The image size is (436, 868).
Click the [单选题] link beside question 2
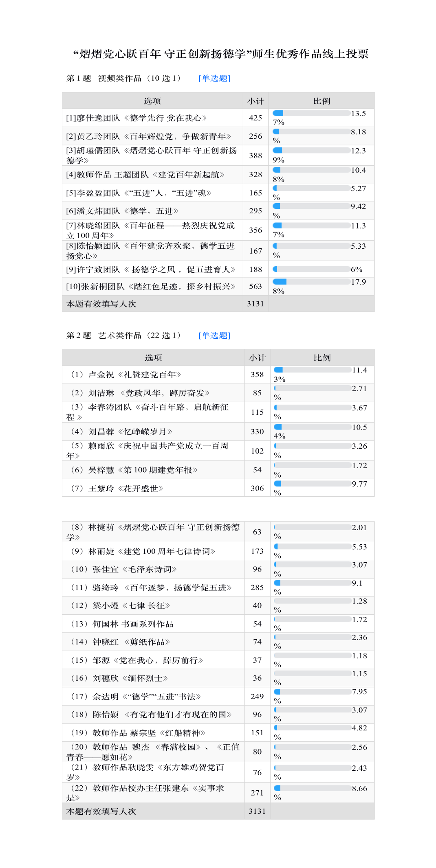tap(214, 335)
